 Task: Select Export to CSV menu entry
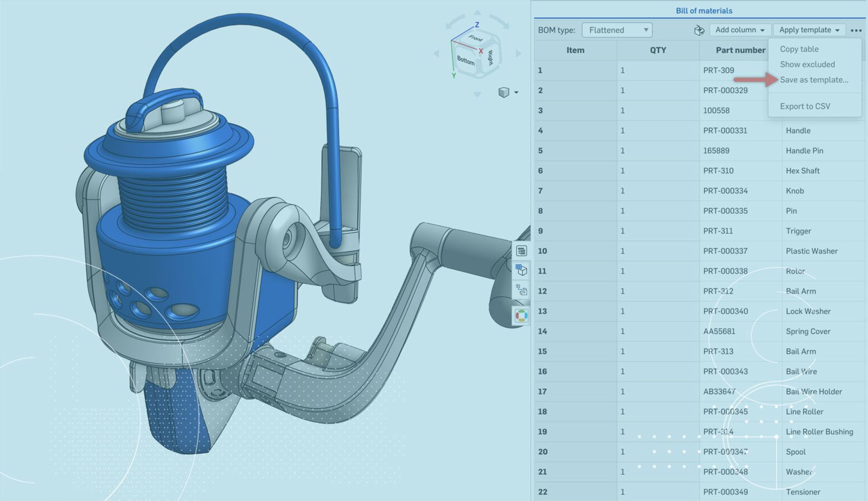pyautogui.click(x=805, y=106)
